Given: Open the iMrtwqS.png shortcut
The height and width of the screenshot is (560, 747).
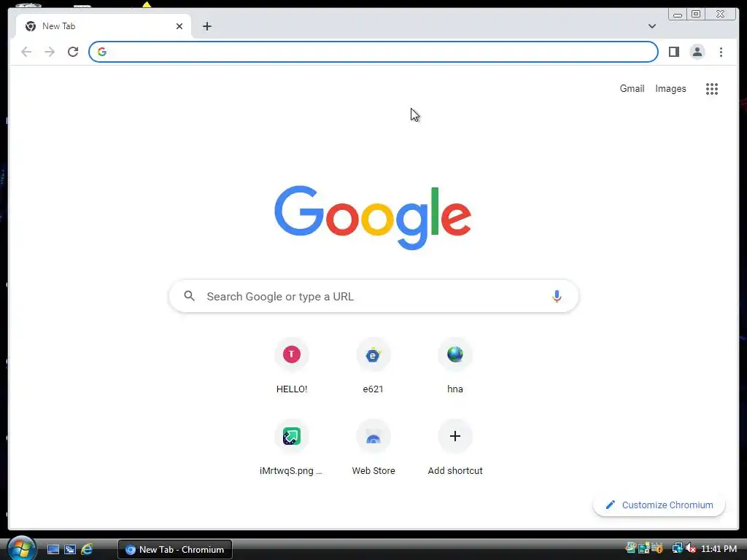Looking at the screenshot, I should (292, 448).
